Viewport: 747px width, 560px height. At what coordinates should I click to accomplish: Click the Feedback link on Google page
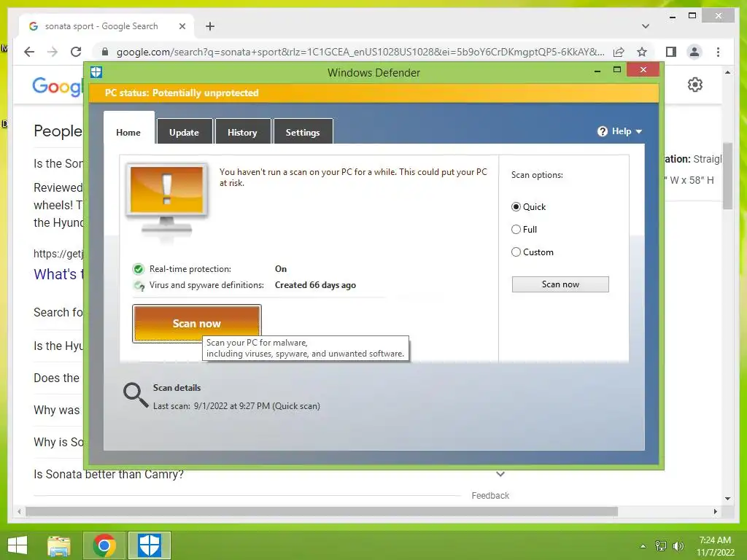(x=490, y=496)
